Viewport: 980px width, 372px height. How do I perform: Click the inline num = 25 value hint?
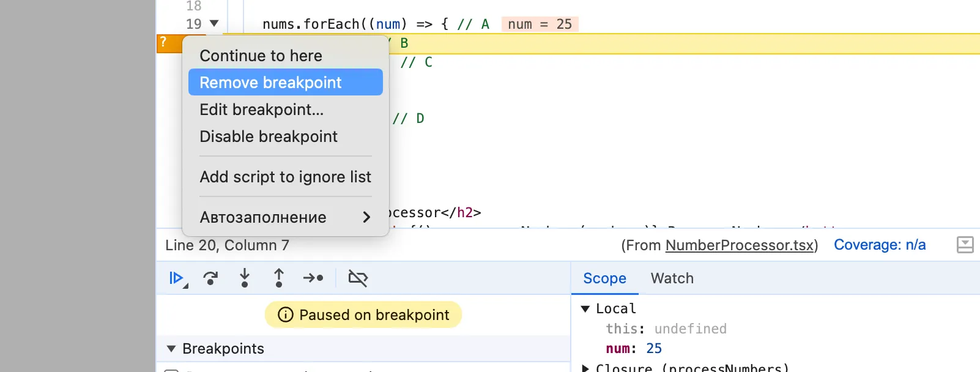coord(540,24)
